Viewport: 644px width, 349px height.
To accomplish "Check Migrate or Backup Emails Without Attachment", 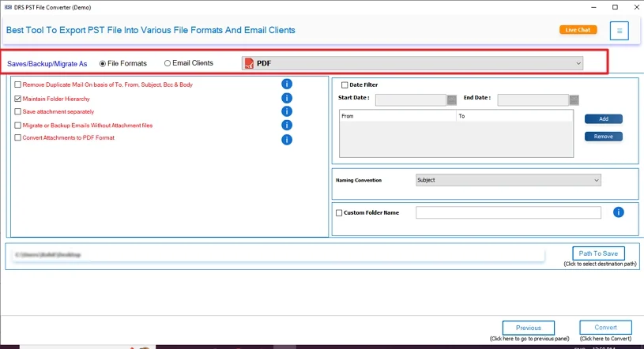I will 17,126.
